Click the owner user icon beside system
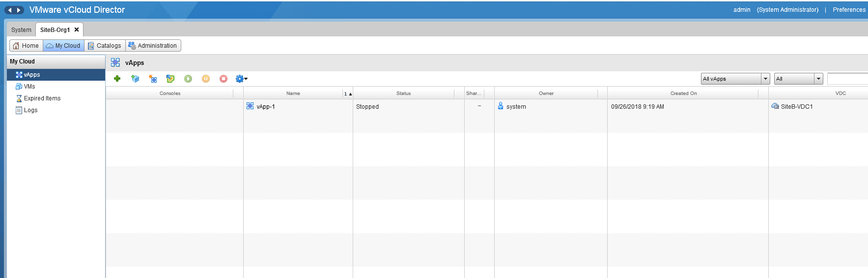This screenshot has height=278, width=868. [501, 106]
